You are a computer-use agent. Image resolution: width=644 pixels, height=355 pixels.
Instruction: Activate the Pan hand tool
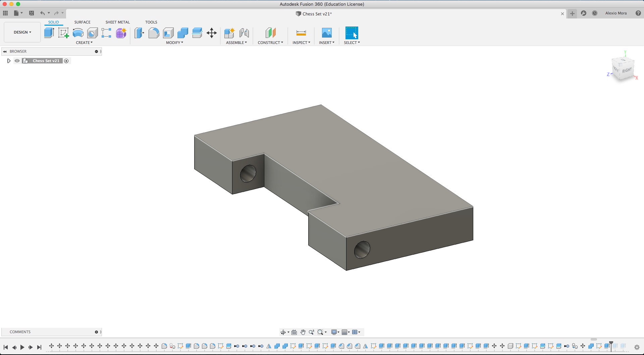click(x=303, y=332)
